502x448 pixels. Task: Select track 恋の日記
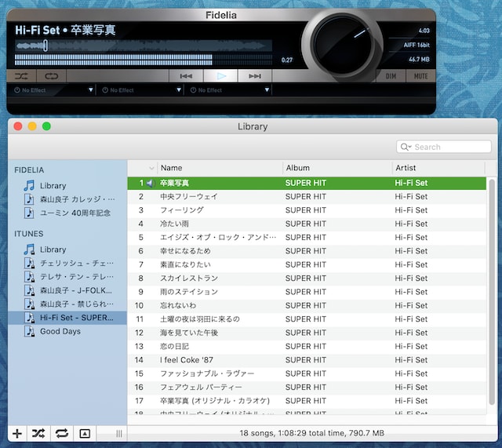point(307,347)
